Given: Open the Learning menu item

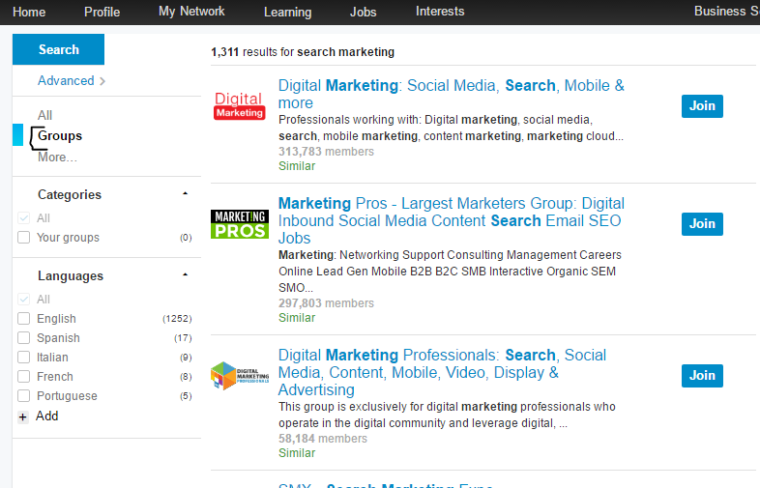Looking at the screenshot, I should click(287, 12).
